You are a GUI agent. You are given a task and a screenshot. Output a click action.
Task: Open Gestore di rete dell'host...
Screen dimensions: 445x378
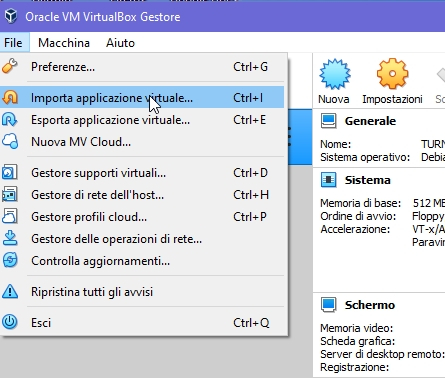[x=142, y=195]
